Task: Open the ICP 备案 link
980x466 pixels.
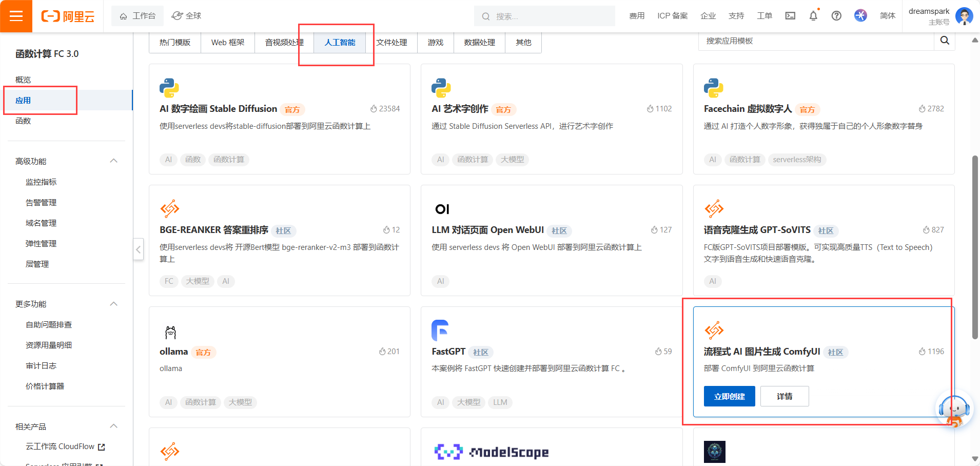Action: click(672, 16)
